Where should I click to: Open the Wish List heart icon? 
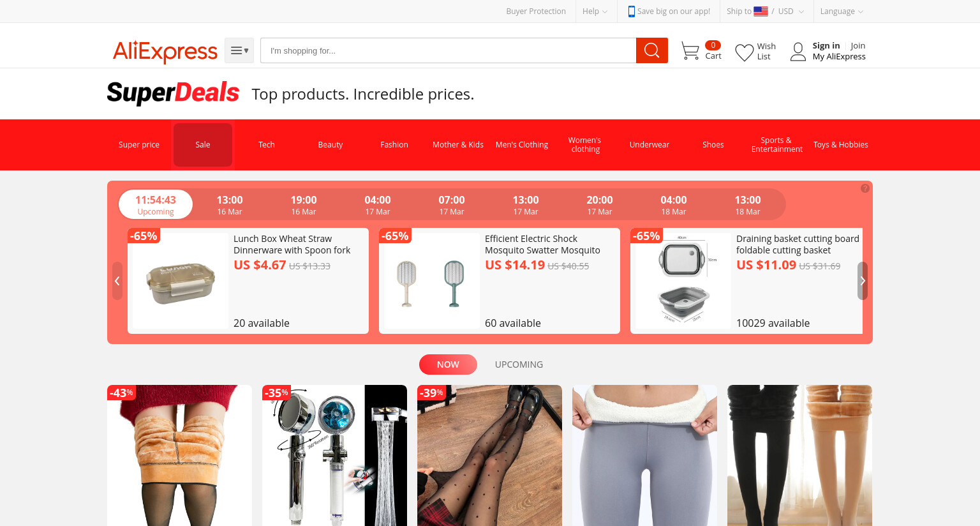744,52
